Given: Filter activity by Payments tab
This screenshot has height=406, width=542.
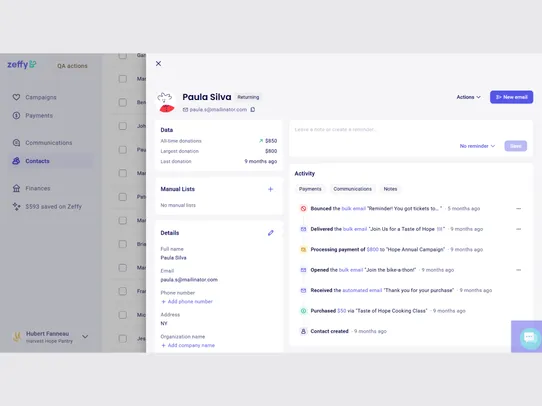Looking at the screenshot, I should tap(310, 189).
